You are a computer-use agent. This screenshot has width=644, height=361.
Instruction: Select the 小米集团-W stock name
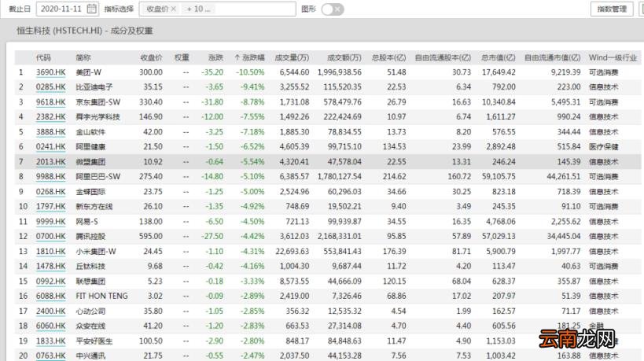pyautogui.click(x=96, y=252)
